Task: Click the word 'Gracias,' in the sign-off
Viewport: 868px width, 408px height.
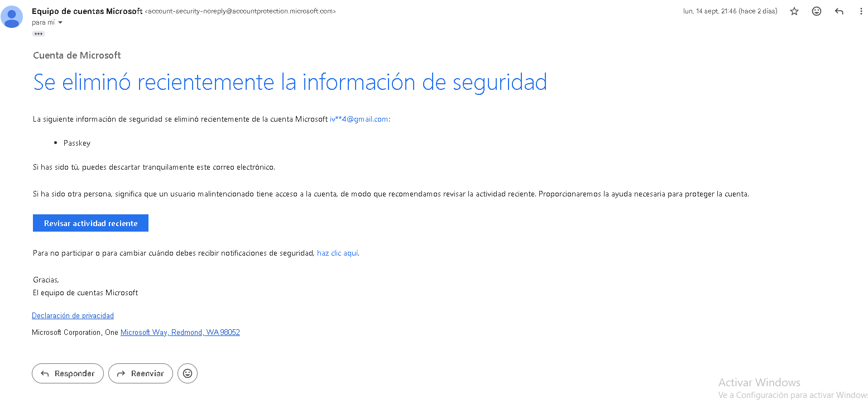Action: coord(46,280)
